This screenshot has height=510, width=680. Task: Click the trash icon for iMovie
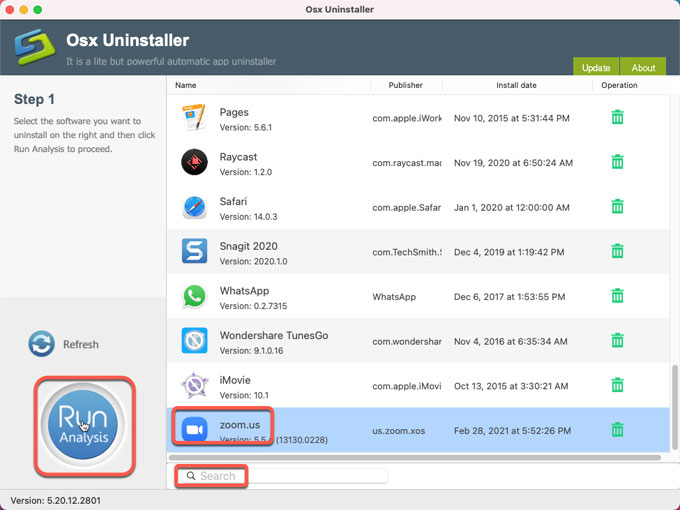tap(617, 385)
